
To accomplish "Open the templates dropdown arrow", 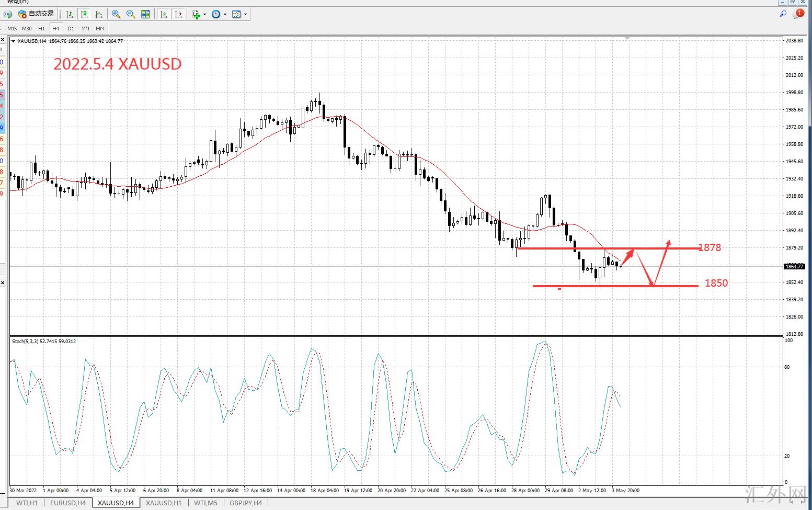I will point(246,15).
